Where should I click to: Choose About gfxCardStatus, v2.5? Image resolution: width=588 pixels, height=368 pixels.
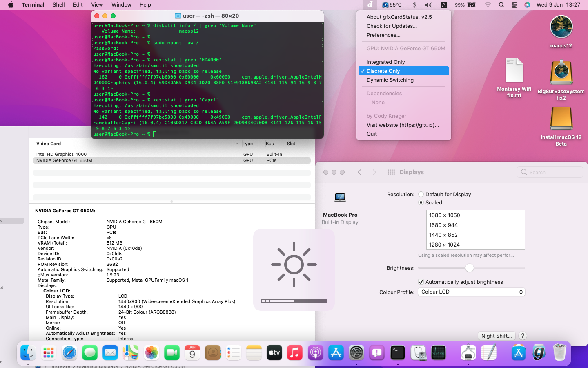point(404,17)
